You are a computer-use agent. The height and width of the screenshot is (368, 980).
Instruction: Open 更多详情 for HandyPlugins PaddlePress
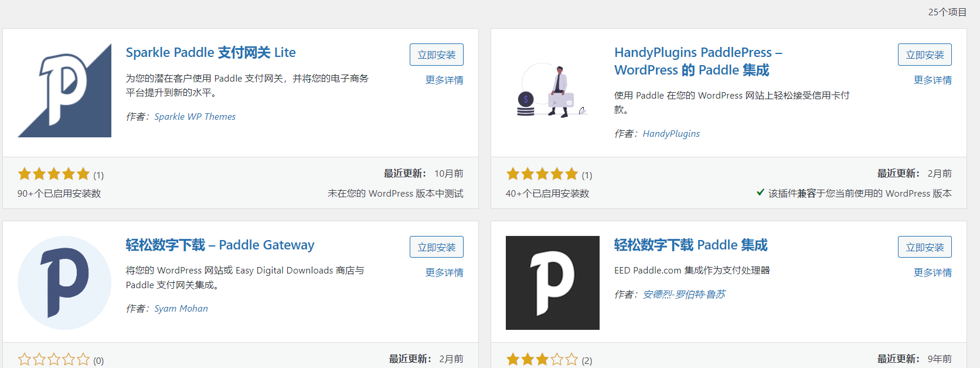click(933, 80)
